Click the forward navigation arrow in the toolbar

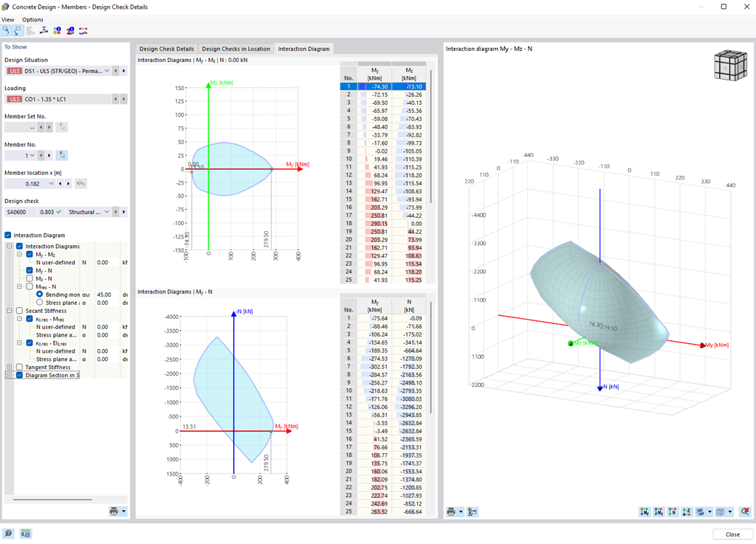pos(17,31)
